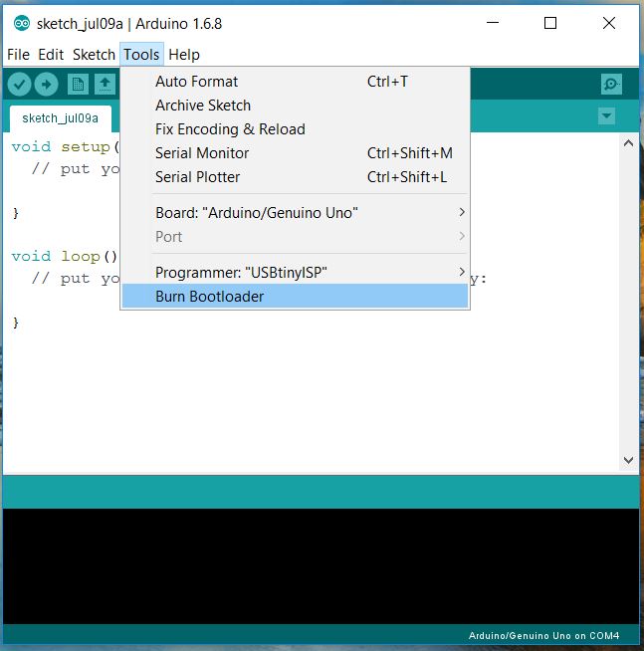Open the Sketch menu
The width and height of the screenshot is (644, 651).
[94, 55]
